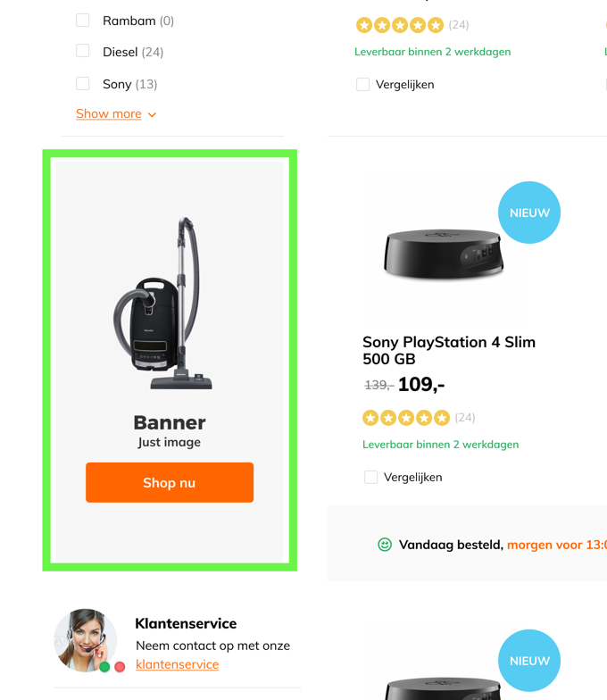
Task: Click the red status dot near avatar
Action: [x=120, y=667]
